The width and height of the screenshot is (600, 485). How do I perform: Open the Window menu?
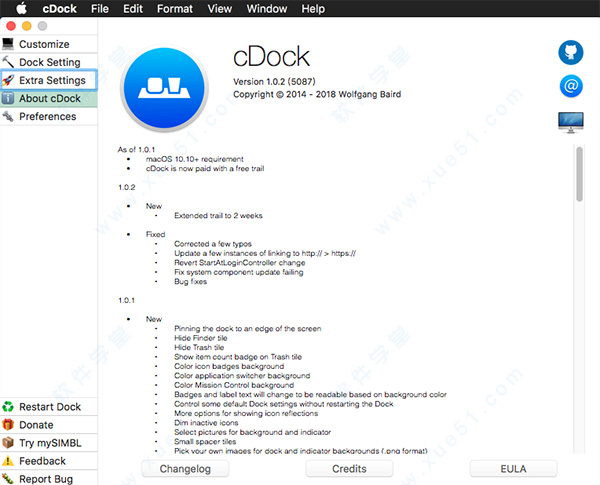click(266, 8)
